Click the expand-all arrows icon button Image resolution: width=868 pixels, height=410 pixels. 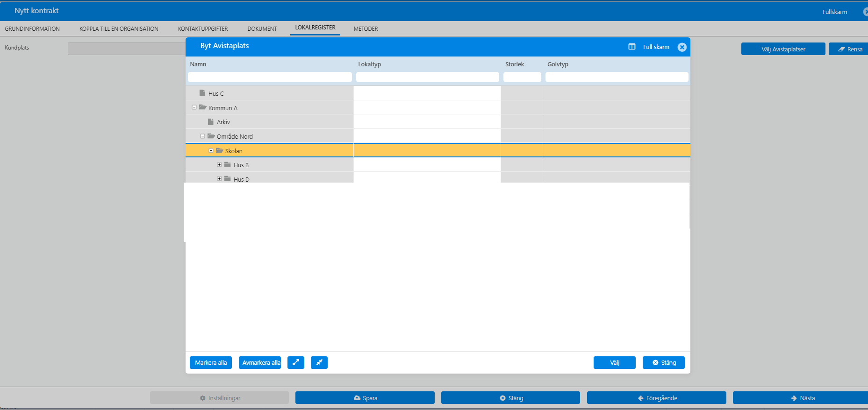click(x=296, y=362)
